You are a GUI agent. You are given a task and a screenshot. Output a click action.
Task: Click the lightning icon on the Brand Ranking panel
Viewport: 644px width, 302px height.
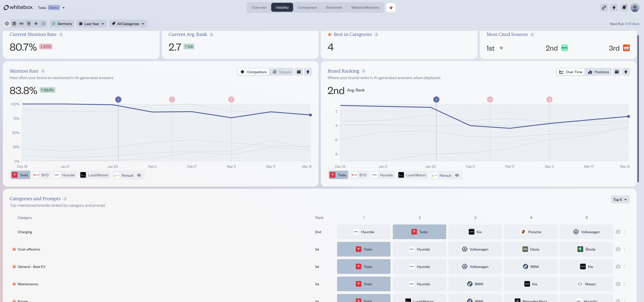626,72
